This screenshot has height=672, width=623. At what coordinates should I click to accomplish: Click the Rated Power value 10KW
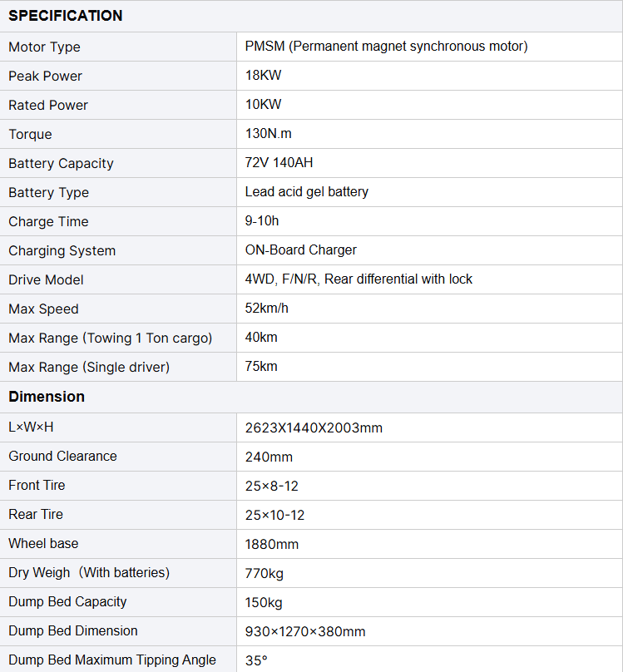point(264,105)
